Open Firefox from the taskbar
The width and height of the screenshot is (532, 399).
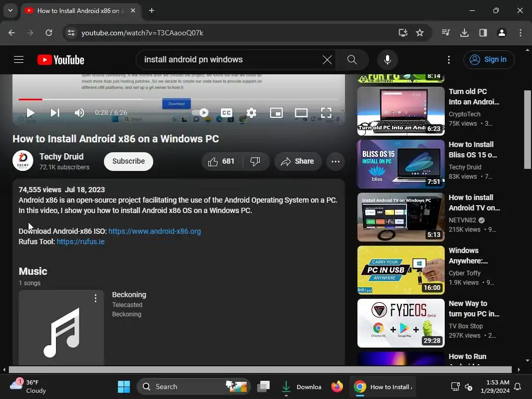coord(337,387)
